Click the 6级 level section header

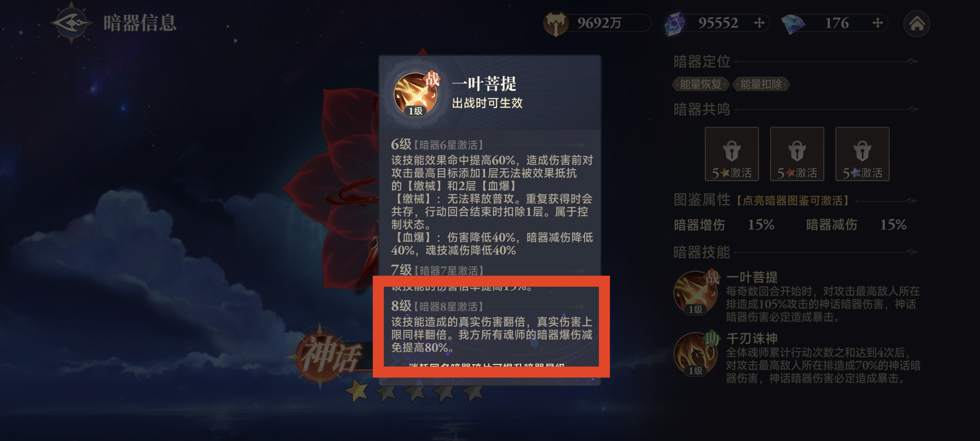437,145
